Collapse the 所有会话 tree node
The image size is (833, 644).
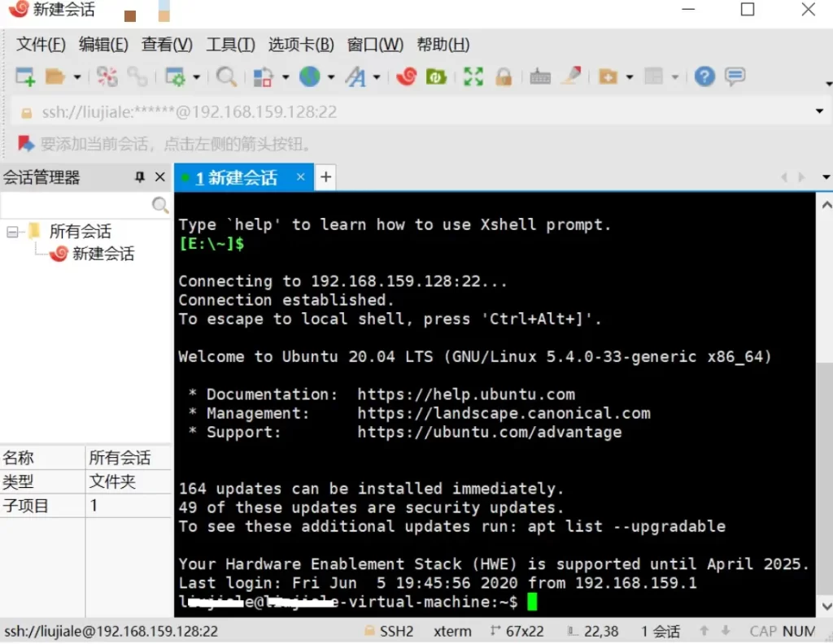pos(12,232)
